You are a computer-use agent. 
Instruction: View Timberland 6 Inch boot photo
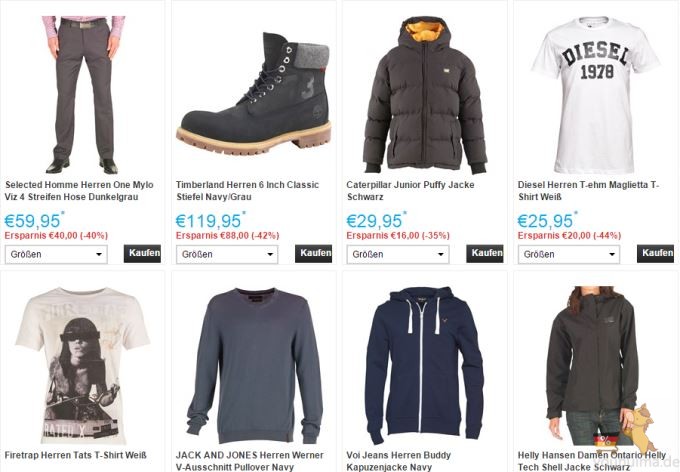254,93
